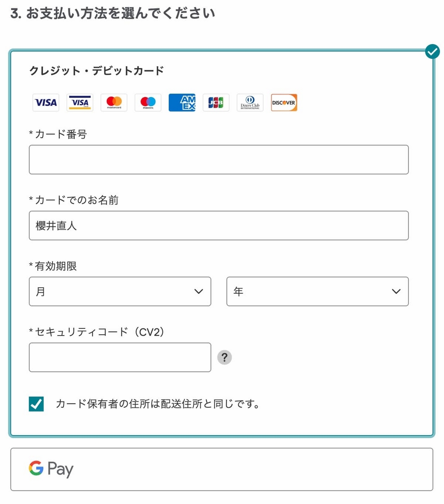The height and width of the screenshot is (504, 444).
Task: Select the Maestro card icon
Action: pos(148,102)
